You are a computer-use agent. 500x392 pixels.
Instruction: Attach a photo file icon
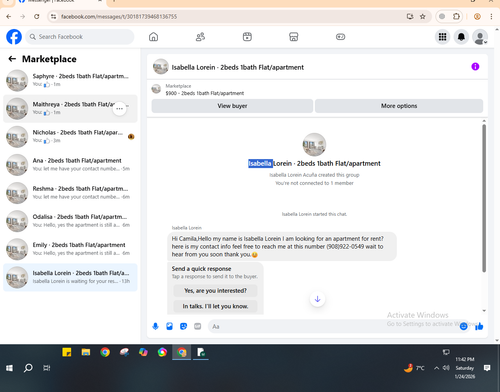(x=169, y=326)
